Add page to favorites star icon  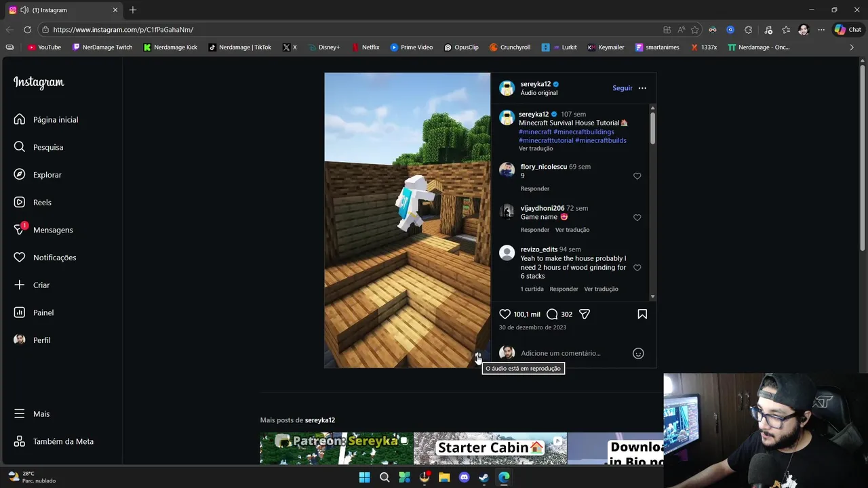coord(694,30)
